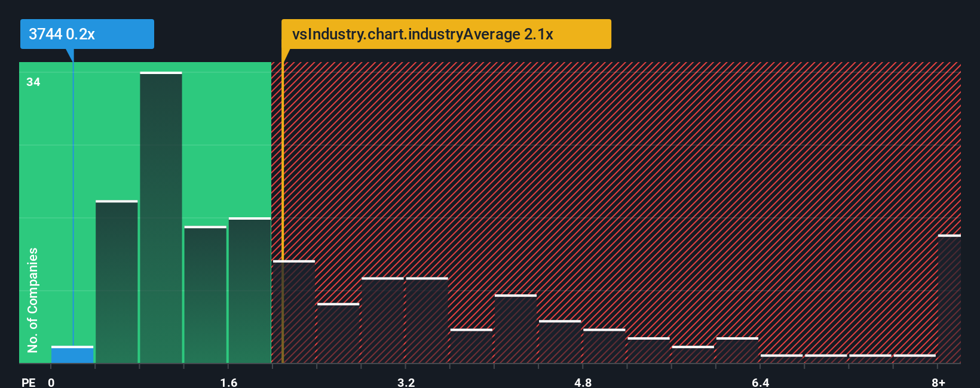The image size is (980, 388).
Task: Select the rightmost 8+ histogram bar
Action: 950,299
